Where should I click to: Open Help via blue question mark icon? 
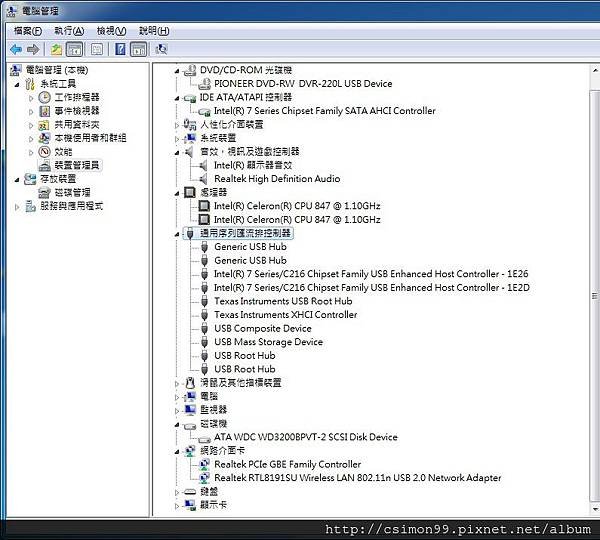point(120,49)
